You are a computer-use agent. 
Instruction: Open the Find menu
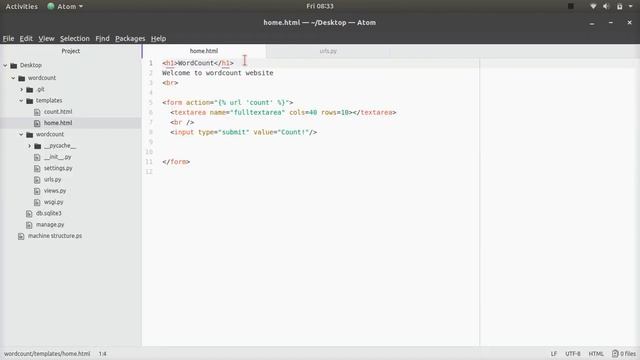[102, 38]
